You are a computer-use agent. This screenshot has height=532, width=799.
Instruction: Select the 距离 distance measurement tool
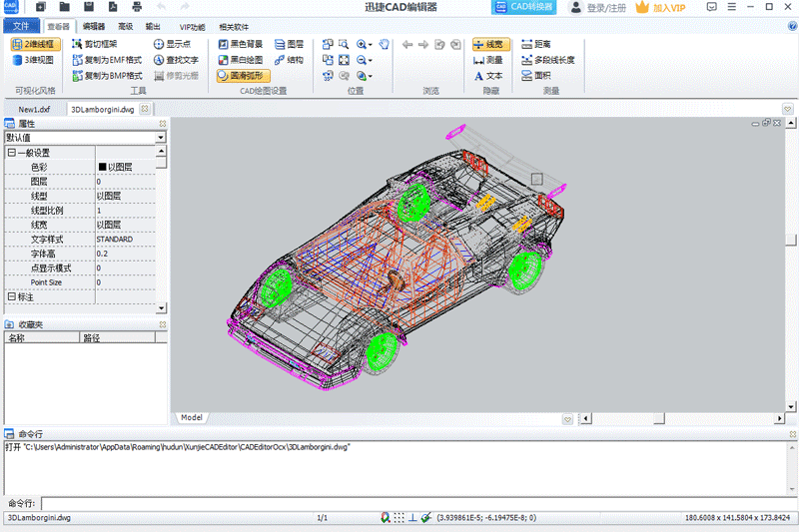click(536, 44)
